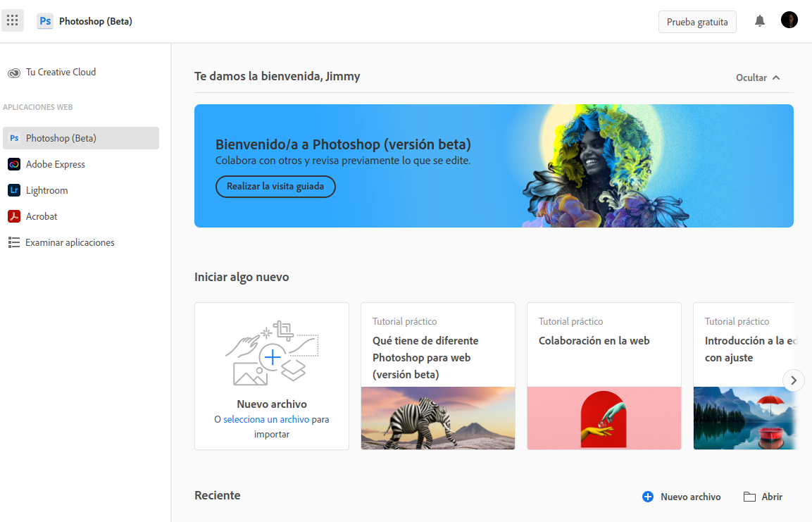
Task: Collapse welcome section with Ocultar chevron
Action: 776,77
